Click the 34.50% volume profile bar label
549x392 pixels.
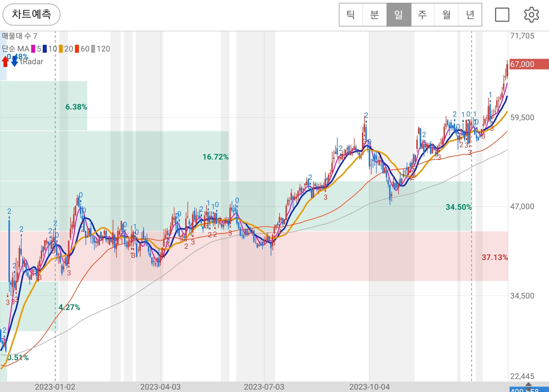(459, 207)
